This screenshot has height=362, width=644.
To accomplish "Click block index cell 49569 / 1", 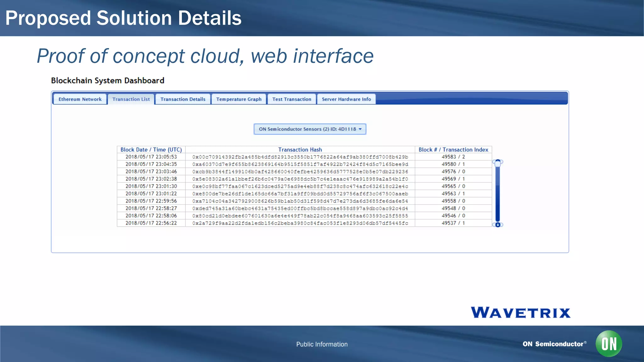I will pyautogui.click(x=453, y=179).
